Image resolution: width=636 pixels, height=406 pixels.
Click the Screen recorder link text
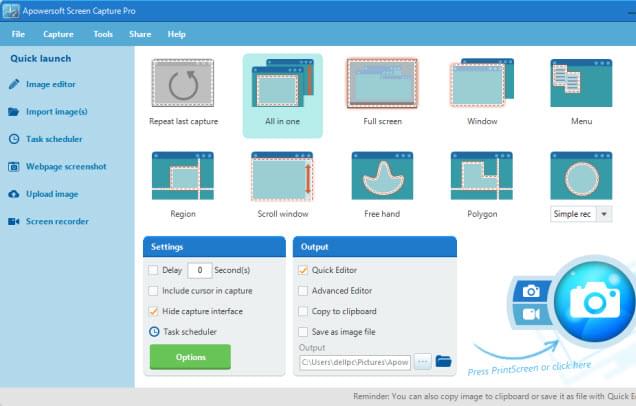tap(57, 221)
